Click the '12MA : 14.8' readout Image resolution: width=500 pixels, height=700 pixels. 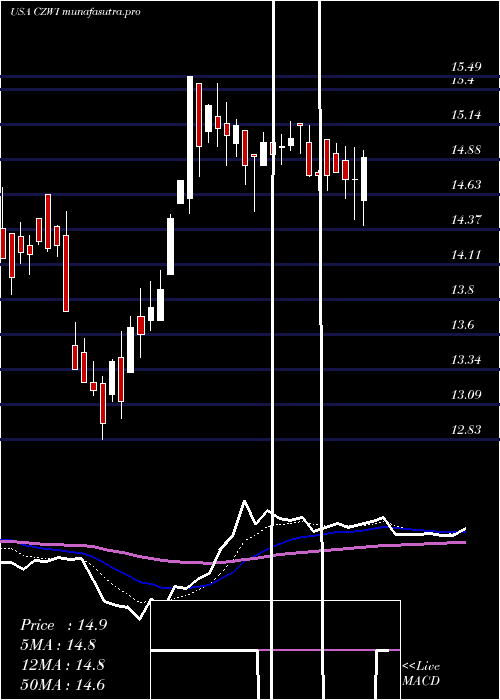pos(62,665)
